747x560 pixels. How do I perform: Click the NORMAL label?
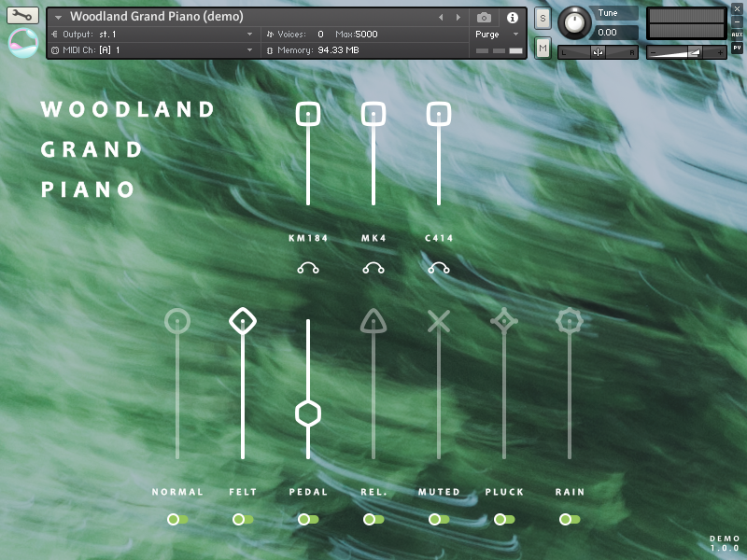pos(177,492)
